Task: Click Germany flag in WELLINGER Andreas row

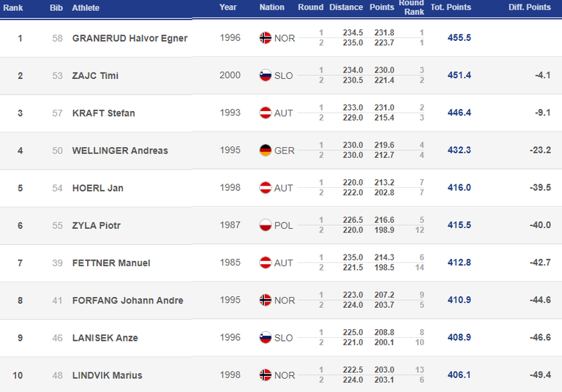Action: pos(265,150)
